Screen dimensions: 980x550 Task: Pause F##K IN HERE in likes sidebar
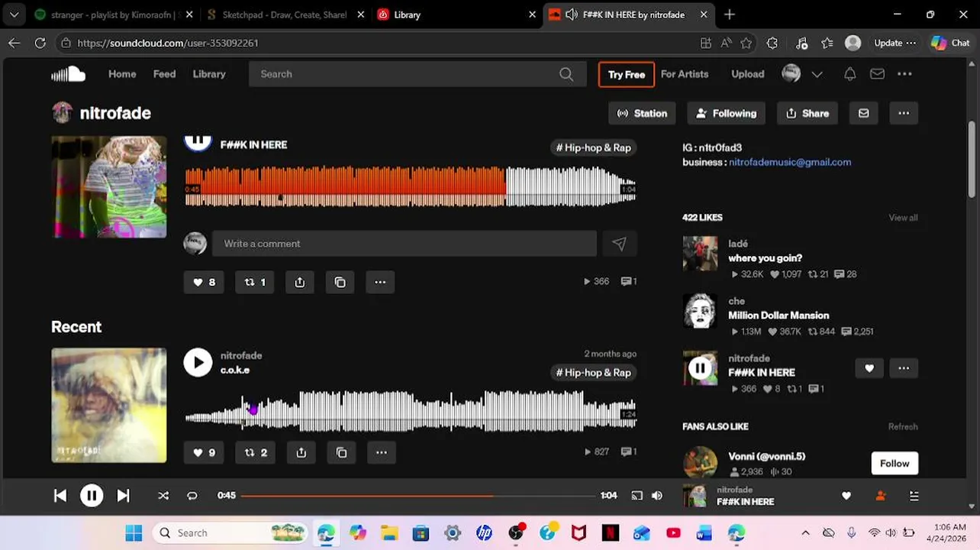click(700, 368)
